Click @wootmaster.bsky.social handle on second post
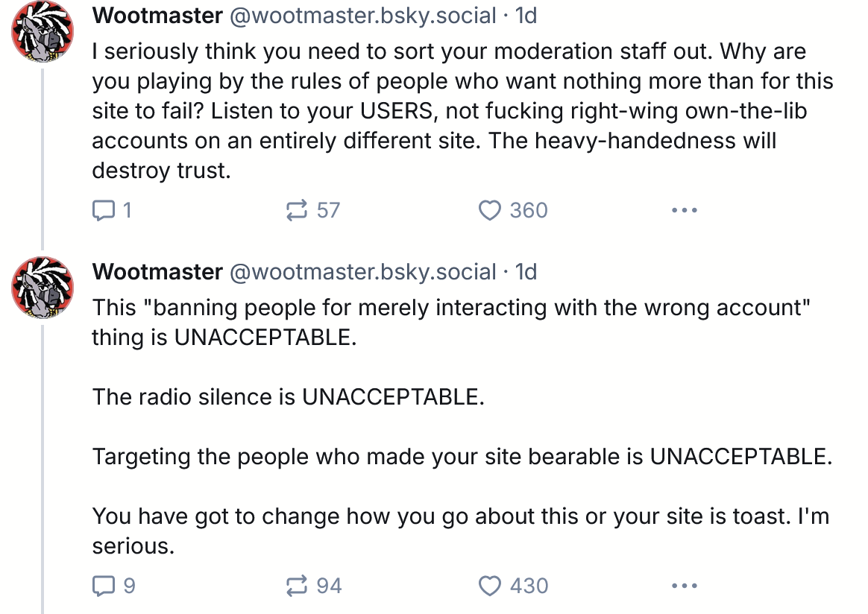Screen dimensions: 868x614 point(362,272)
